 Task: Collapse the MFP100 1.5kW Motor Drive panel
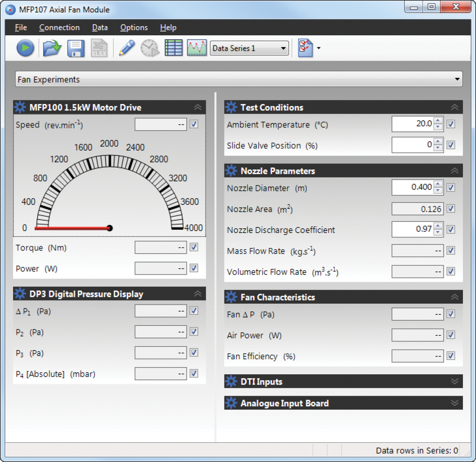point(198,107)
